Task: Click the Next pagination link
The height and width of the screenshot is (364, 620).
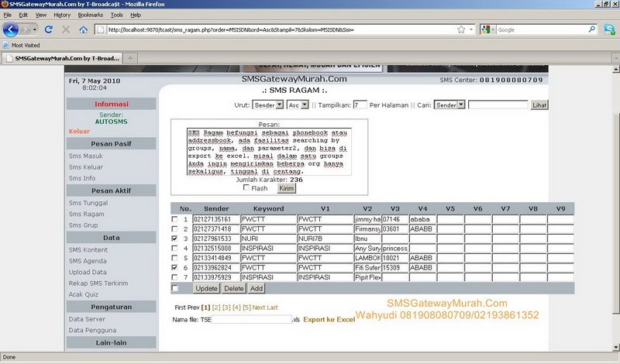Action: tap(259, 307)
